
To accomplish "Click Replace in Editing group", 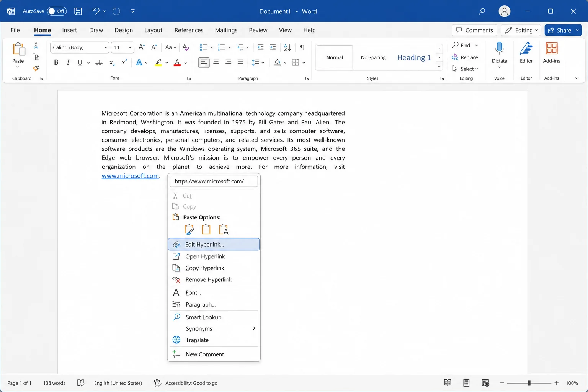I will 465,57.
